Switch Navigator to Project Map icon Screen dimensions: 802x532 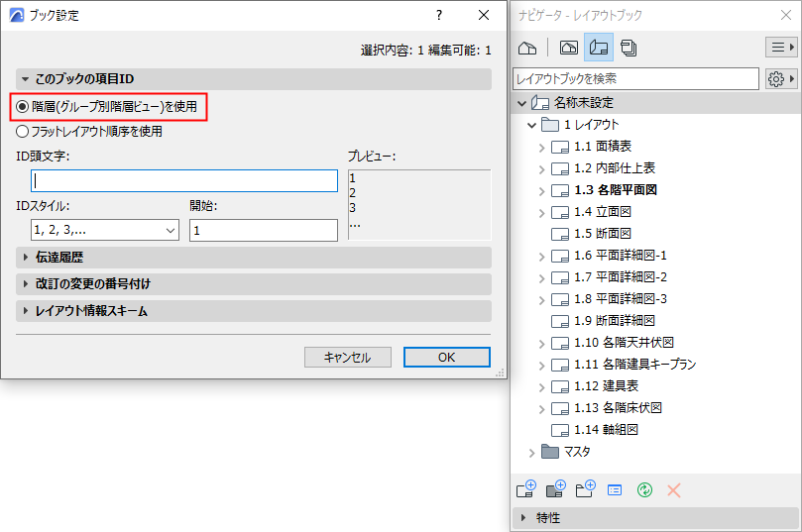527,48
